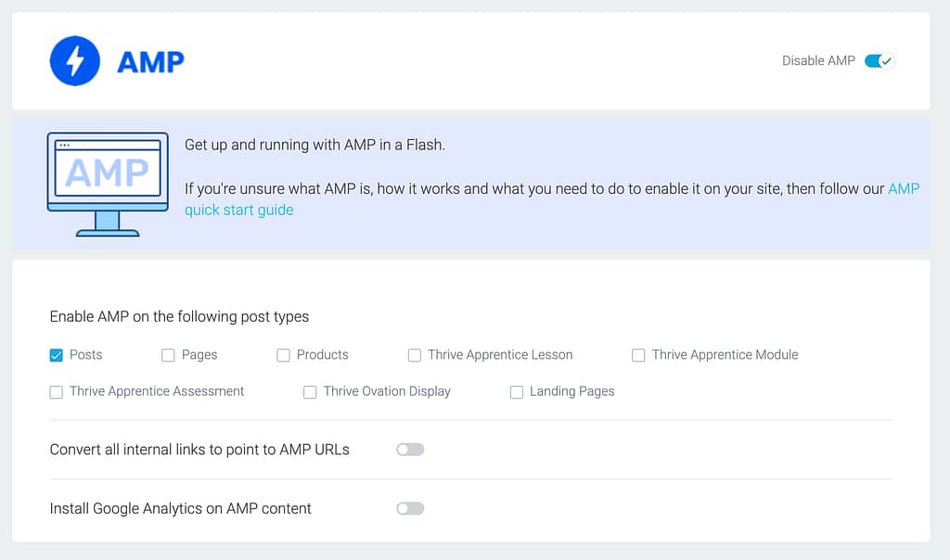Viewport: 950px width, 560px height.
Task: Click 'Get up and running with AMP' text
Action: coord(315,145)
